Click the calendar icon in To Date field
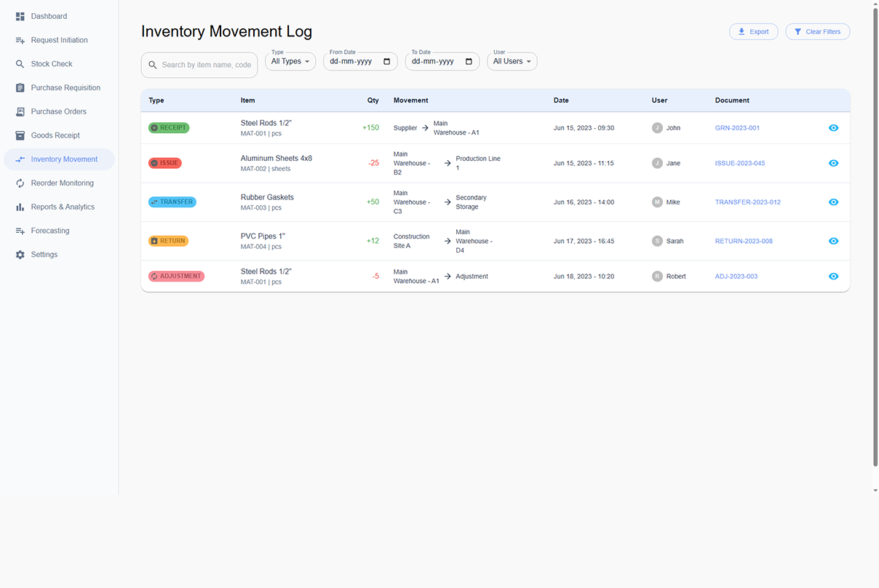Screen dimensions: 879x588 469,61
